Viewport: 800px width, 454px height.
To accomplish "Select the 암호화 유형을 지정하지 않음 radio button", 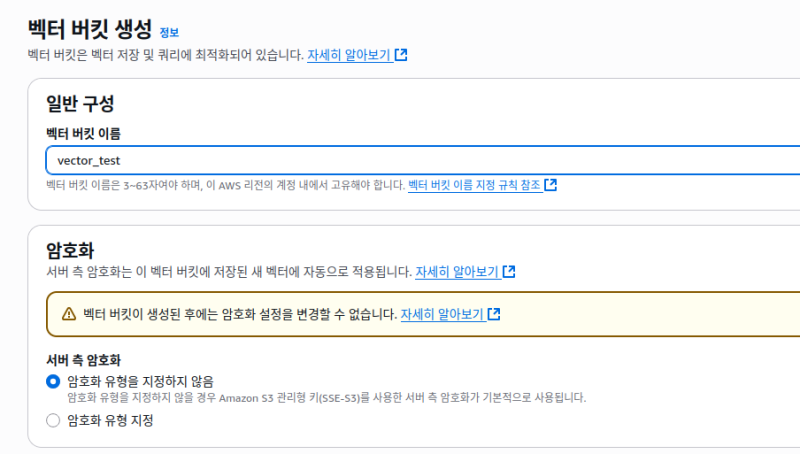I will coord(53,381).
